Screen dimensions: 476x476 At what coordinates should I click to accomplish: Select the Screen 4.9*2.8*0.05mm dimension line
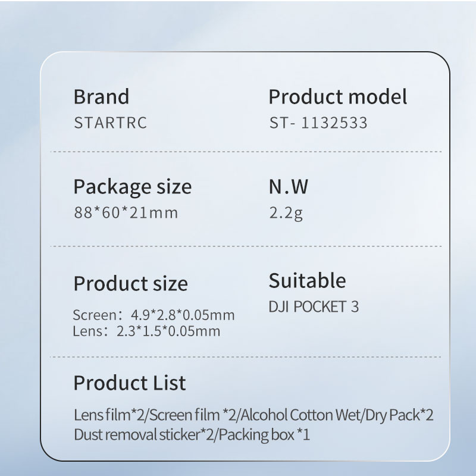[x=154, y=315]
